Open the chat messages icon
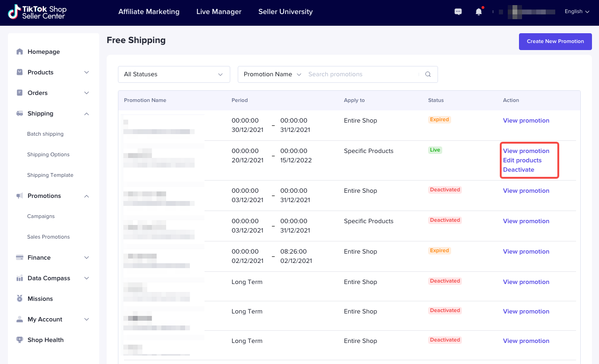The height and width of the screenshot is (364, 599). [x=458, y=12]
